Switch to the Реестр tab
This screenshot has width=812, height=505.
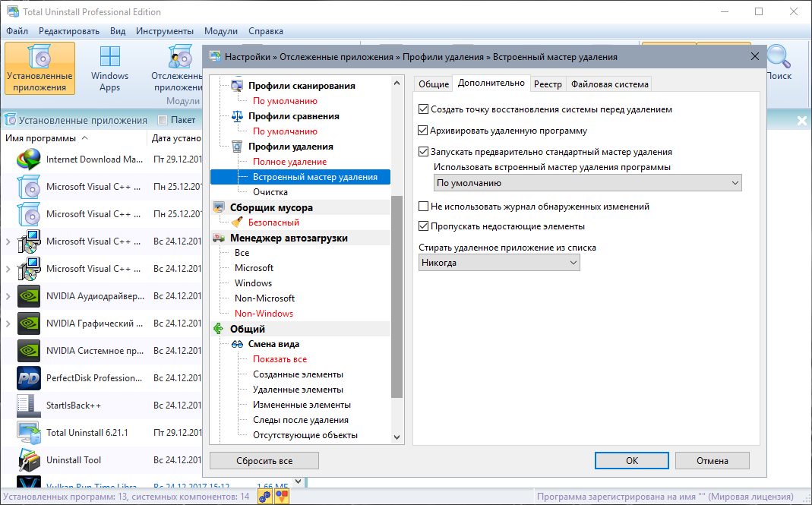point(548,84)
